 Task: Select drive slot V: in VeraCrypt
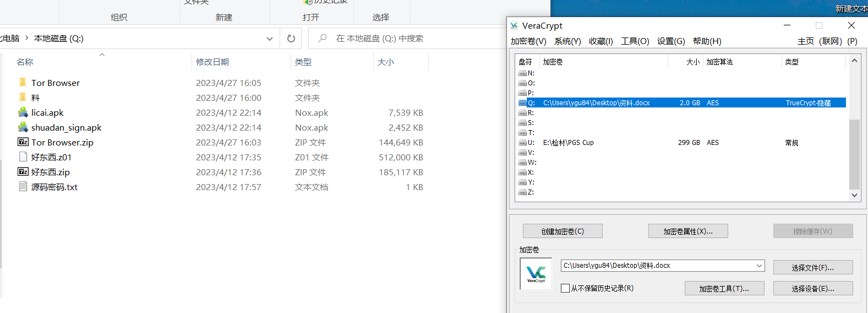[x=526, y=153]
